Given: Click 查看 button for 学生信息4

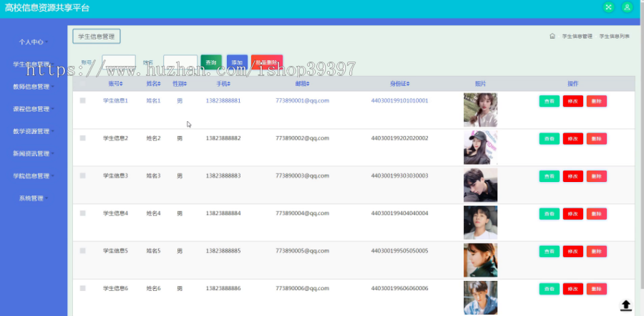Looking at the screenshot, I should click(549, 214).
